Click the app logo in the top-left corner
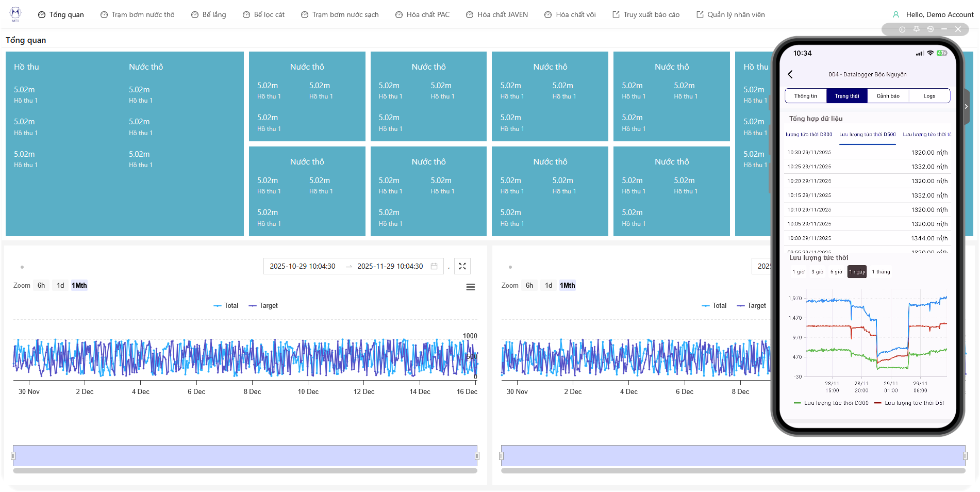This screenshot has height=492, width=980. (15, 14)
